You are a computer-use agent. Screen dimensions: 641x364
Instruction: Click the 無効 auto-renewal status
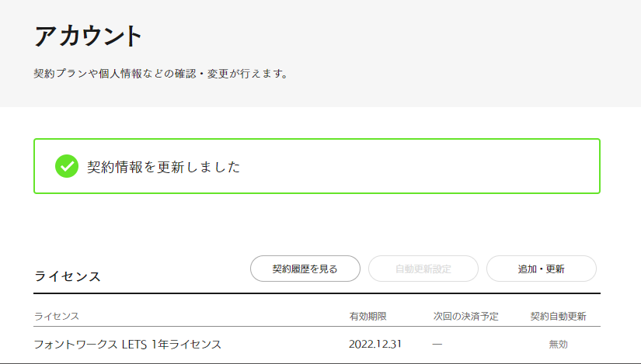coord(558,344)
